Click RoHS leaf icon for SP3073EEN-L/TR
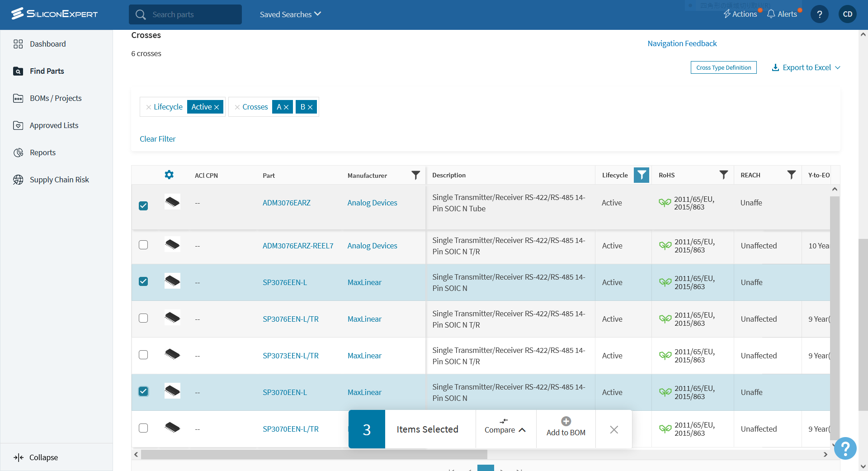 pyautogui.click(x=665, y=356)
